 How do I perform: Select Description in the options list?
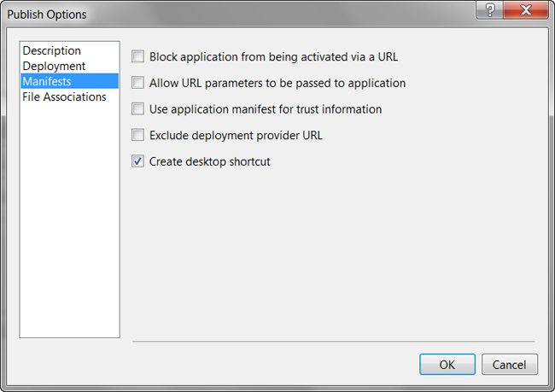coord(52,50)
